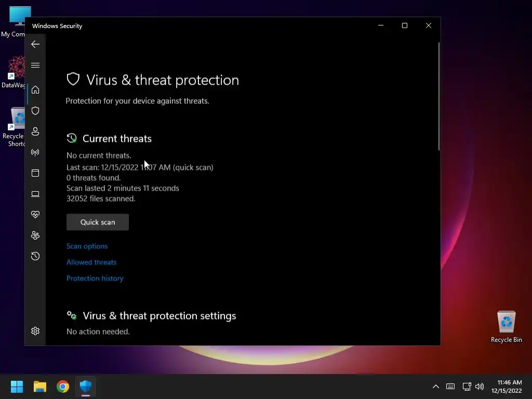Screen dimensions: 532x399
Task: Click the '32052 files scanned.' text
Action: point(101,198)
